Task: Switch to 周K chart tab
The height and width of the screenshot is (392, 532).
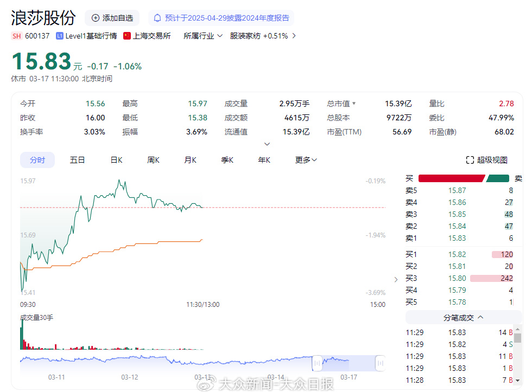Action: (x=153, y=160)
